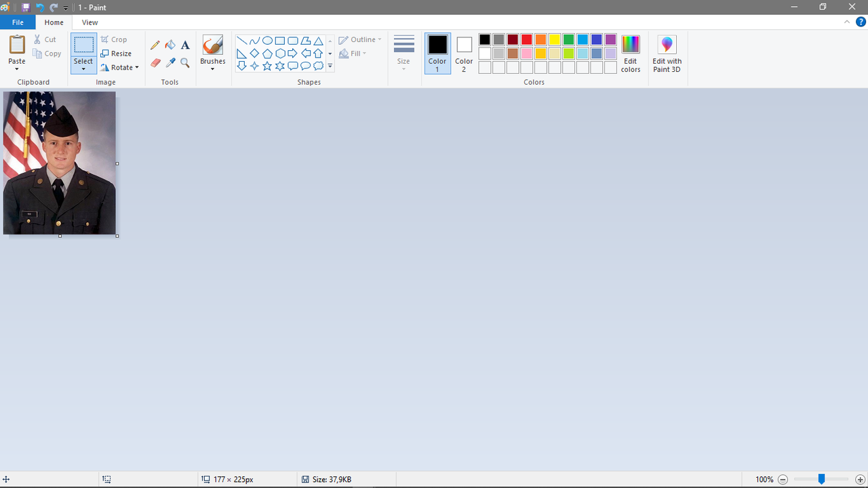Click the soldier portrait on canvas
The height and width of the screenshot is (488, 868).
(60, 163)
